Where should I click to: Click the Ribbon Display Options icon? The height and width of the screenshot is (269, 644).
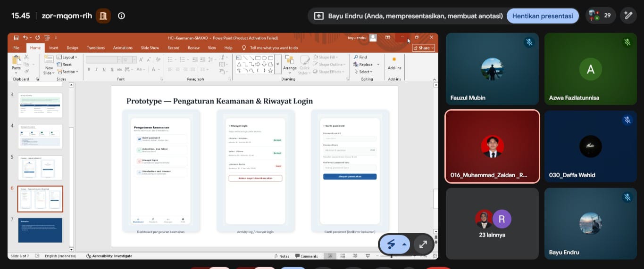click(x=387, y=38)
